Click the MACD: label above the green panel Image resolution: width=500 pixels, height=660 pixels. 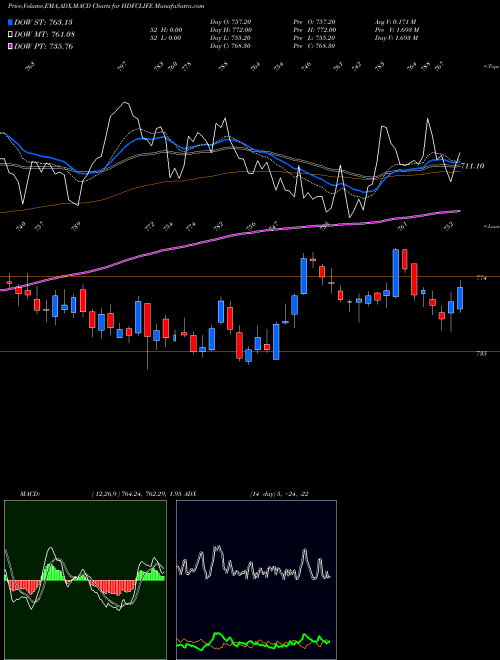tap(30, 494)
